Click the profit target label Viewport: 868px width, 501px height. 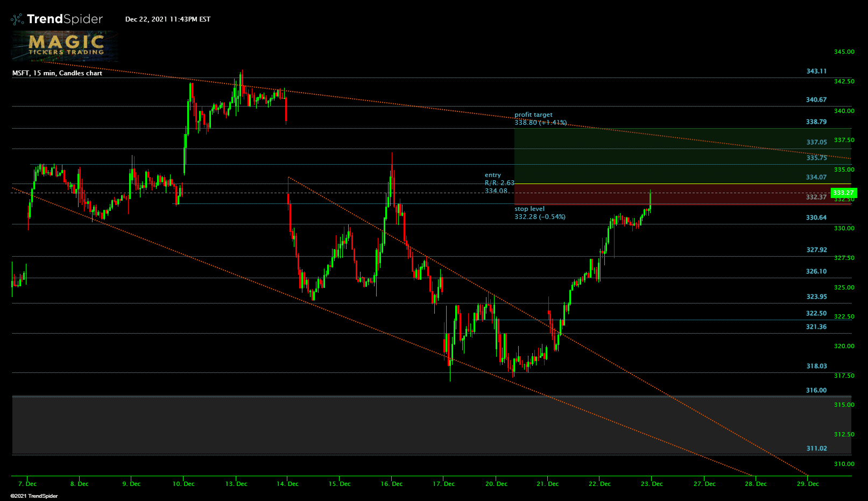533,115
